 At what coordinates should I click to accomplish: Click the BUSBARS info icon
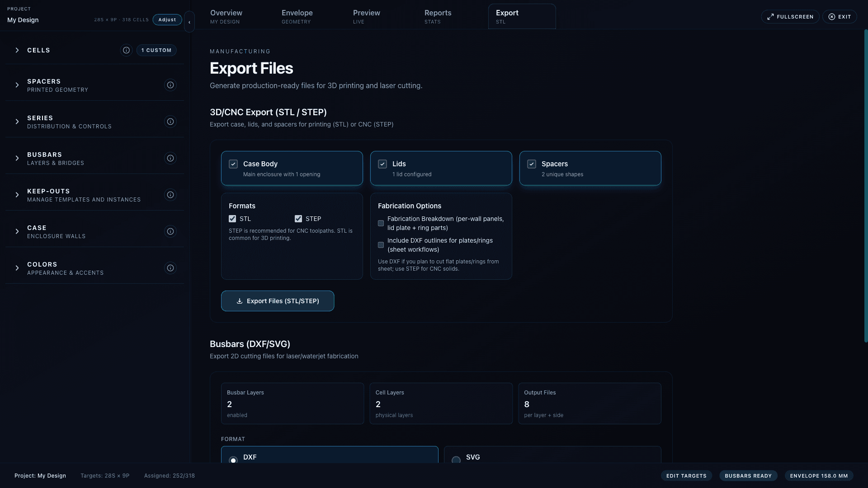[x=170, y=158]
